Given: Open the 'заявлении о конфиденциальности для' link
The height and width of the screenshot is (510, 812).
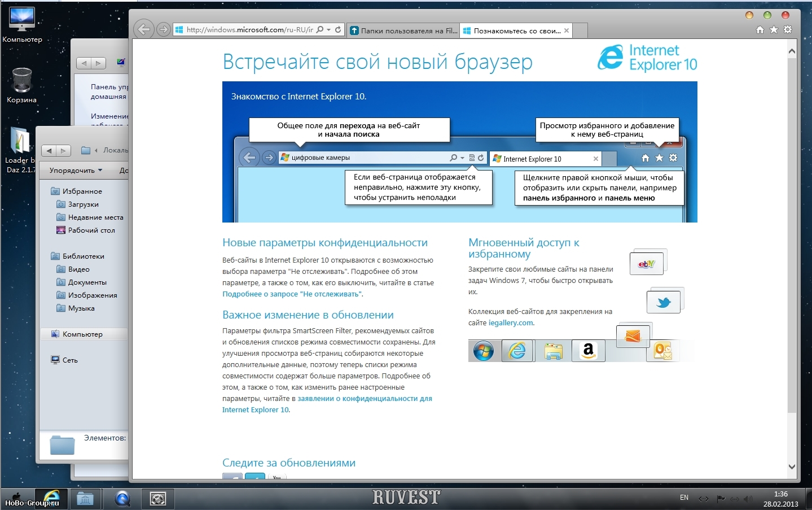Looking at the screenshot, I should click(x=365, y=398).
